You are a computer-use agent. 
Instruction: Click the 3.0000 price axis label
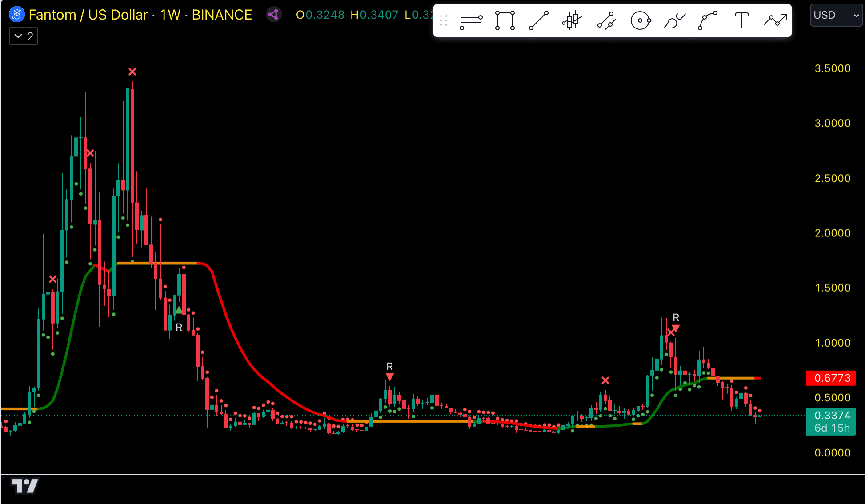(832, 123)
